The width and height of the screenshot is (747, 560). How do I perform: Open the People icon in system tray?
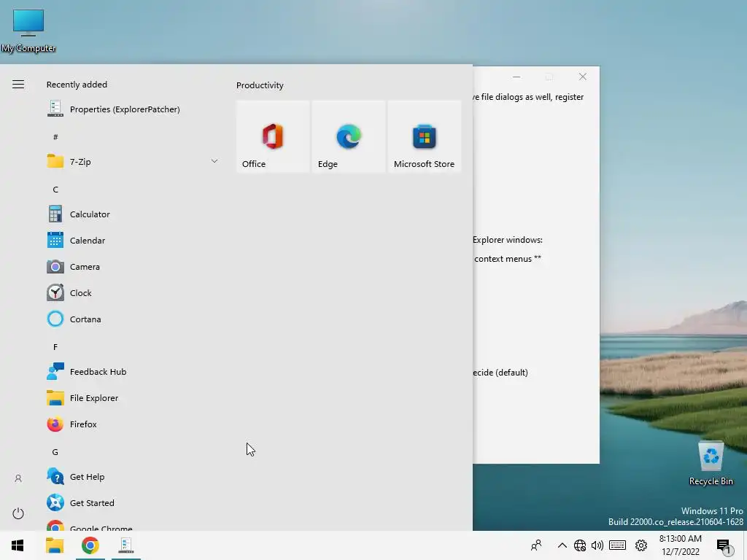tap(536, 545)
